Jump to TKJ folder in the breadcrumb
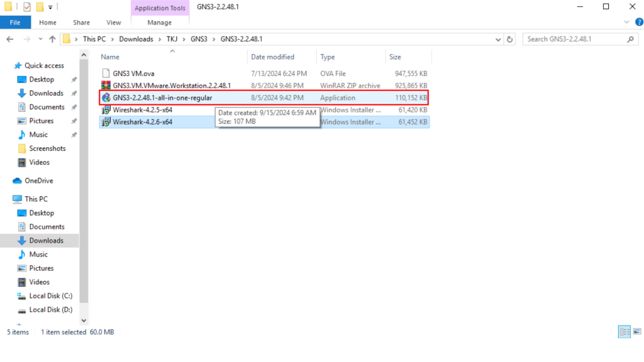Screen dimensions: 644x362 click(x=172, y=39)
